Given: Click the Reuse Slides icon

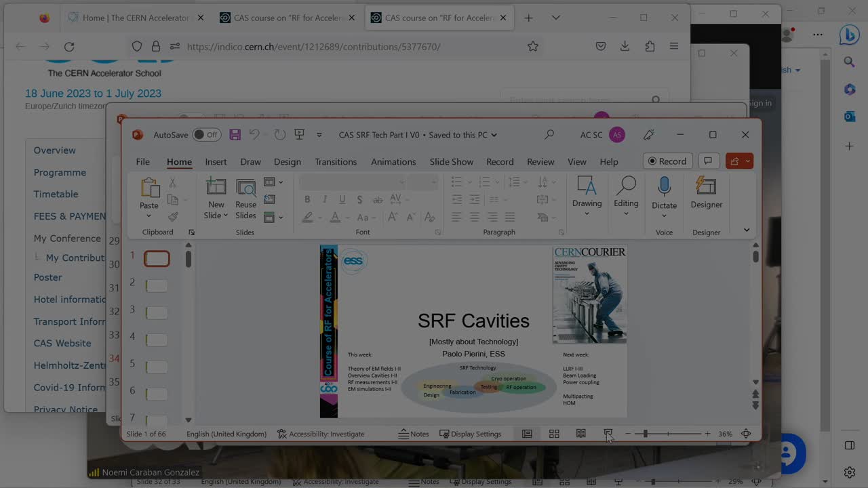Looking at the screenshot, I should point(245,188).
